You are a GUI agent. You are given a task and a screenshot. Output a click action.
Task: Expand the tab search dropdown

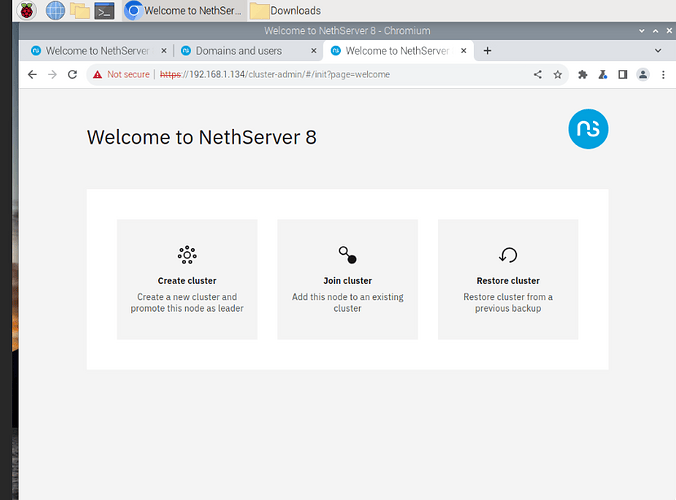658,51
